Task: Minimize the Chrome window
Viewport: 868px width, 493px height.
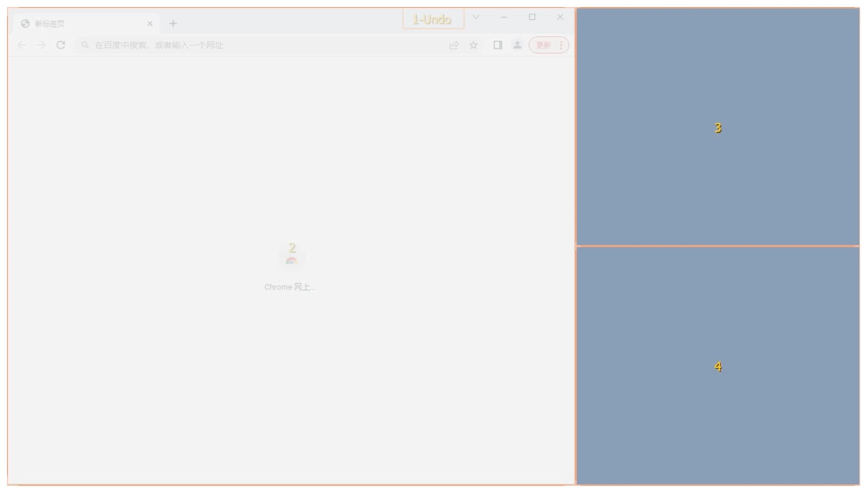Action: [x=504, y=17]
